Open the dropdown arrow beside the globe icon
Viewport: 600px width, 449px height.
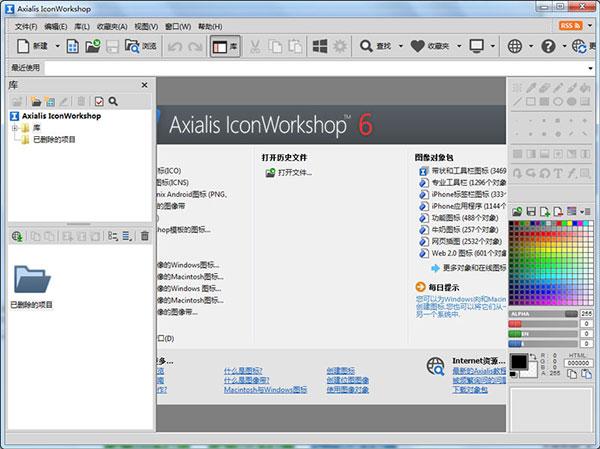click(x=531, y=46)
